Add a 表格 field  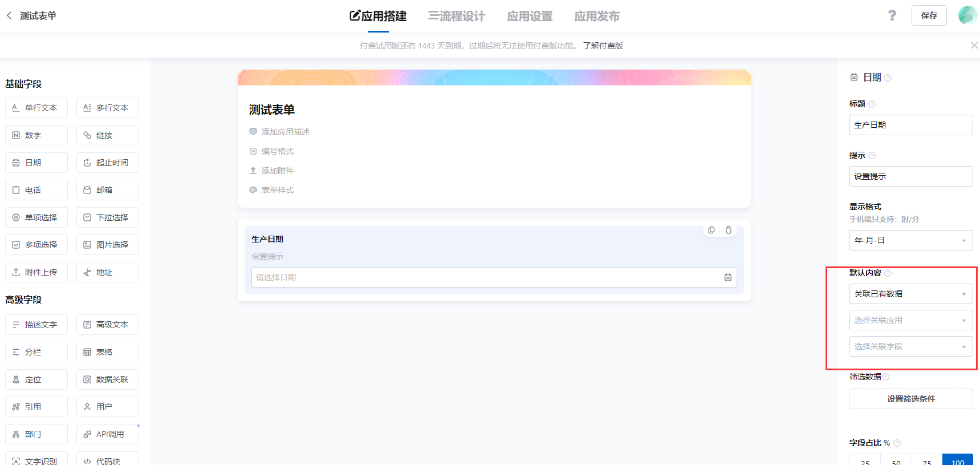coord(108,352)
